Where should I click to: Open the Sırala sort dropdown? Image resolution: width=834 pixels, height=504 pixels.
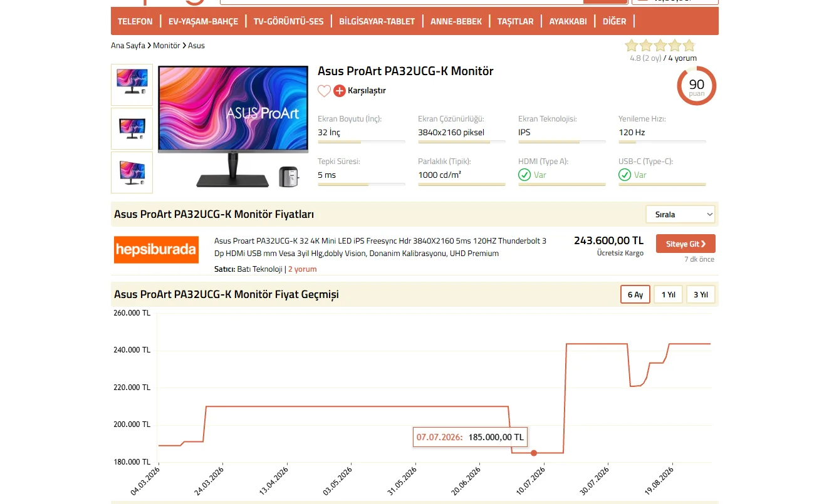[x=680, y=214]
